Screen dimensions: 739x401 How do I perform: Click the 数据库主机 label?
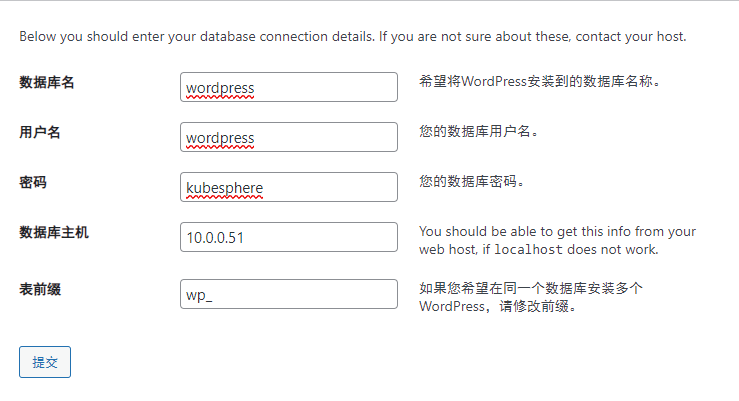click(x=54, y=232)
